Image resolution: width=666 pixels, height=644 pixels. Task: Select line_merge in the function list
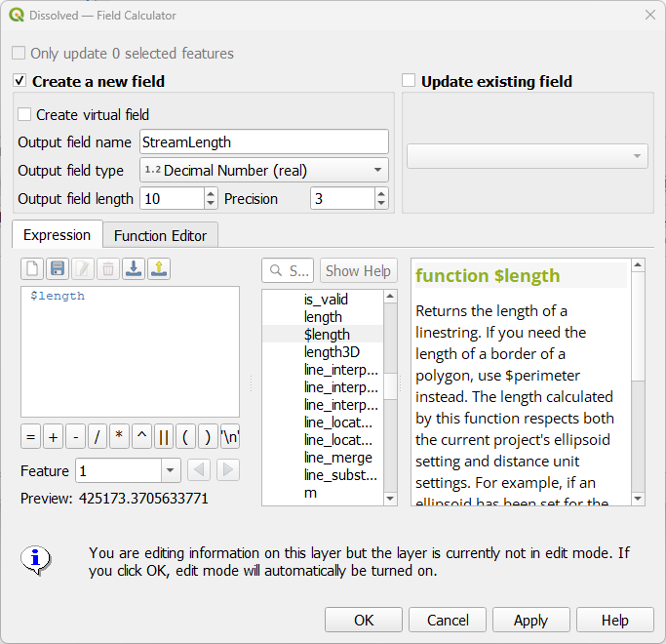[x=337, y=458]
